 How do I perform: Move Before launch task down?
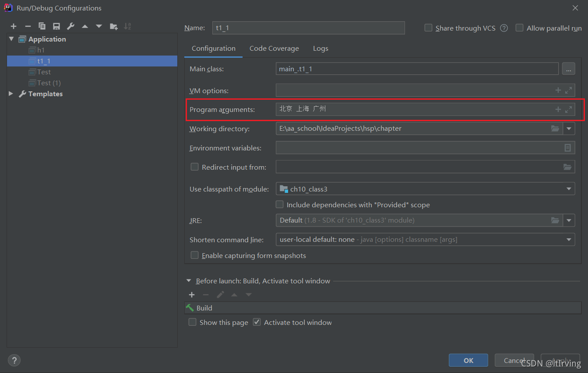click(249, 295)
